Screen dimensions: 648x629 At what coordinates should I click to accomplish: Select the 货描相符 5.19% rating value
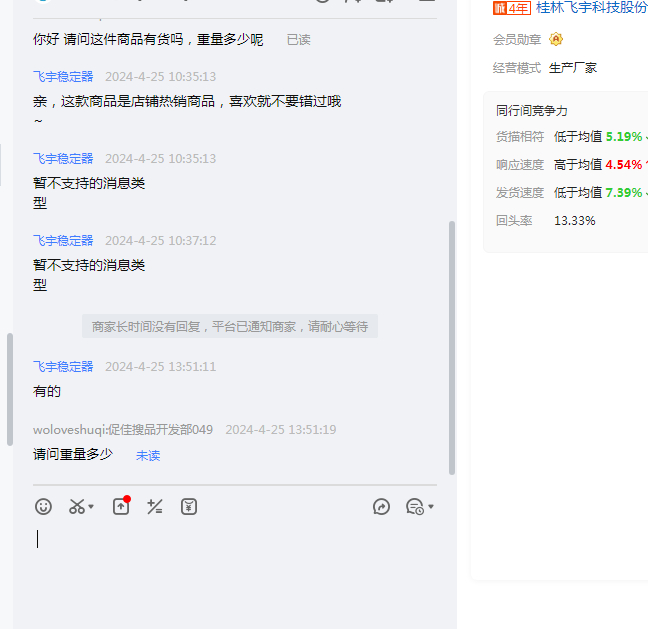[x=623, y=137]
